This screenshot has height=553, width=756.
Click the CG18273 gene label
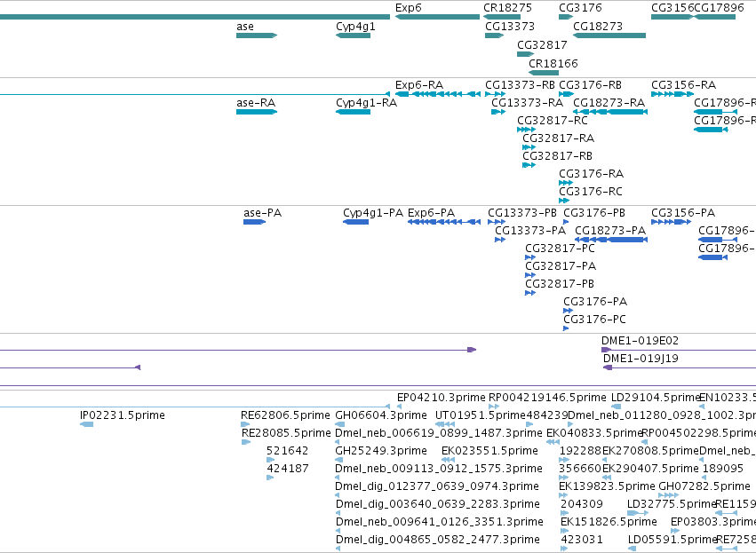pyautogui.click(x=598, y=27)
